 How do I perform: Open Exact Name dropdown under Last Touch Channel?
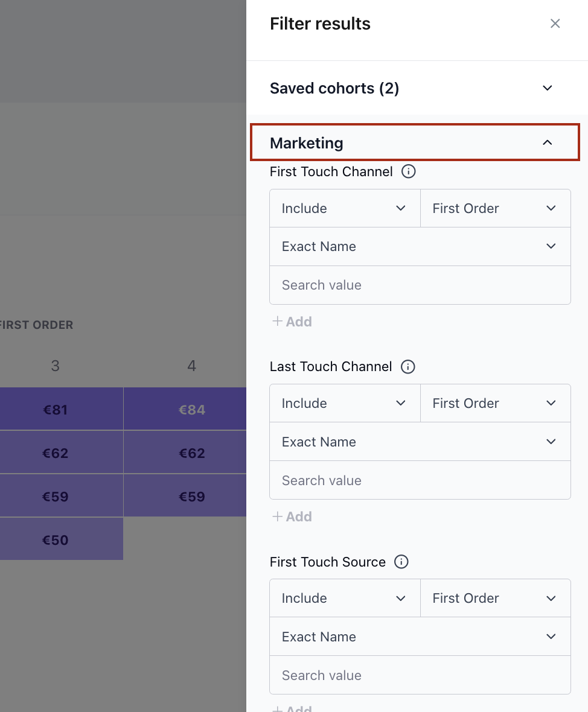pyautogui.click(x=420, y=442)
